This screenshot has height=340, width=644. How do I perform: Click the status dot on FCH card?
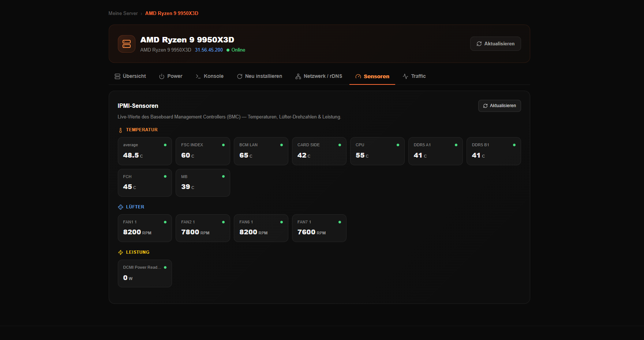coord(165,176)
